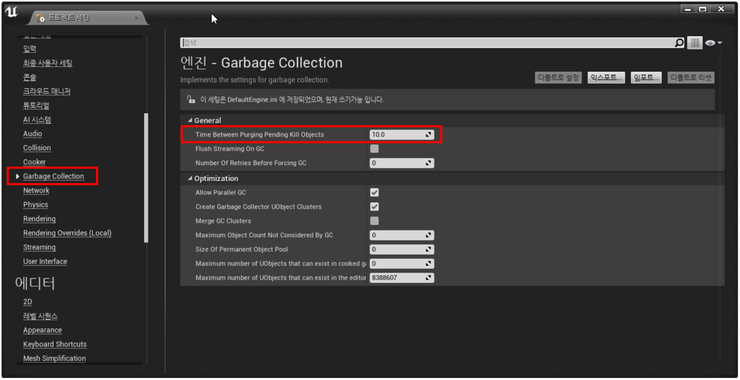Close the 프로젝트 세팅 tab
Image resolution: width=740 pixels, height=380 pixels.
[x=136, y=18]
